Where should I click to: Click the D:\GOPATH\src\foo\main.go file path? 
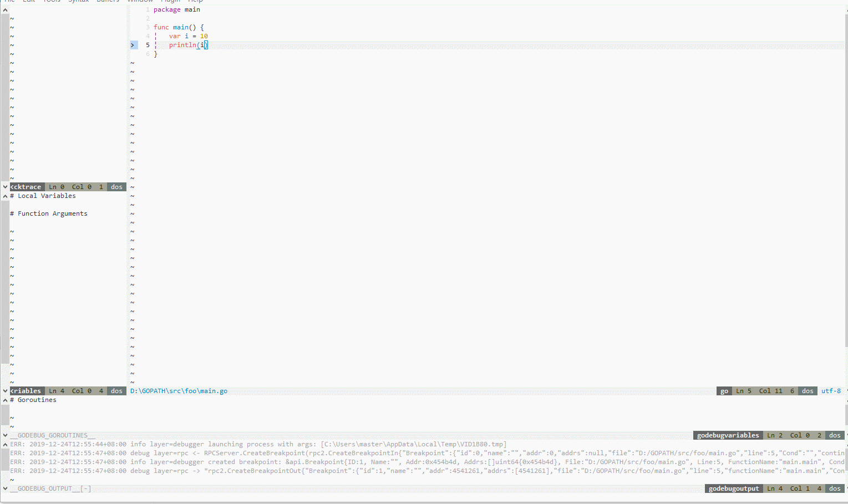(x=179, y=391)
